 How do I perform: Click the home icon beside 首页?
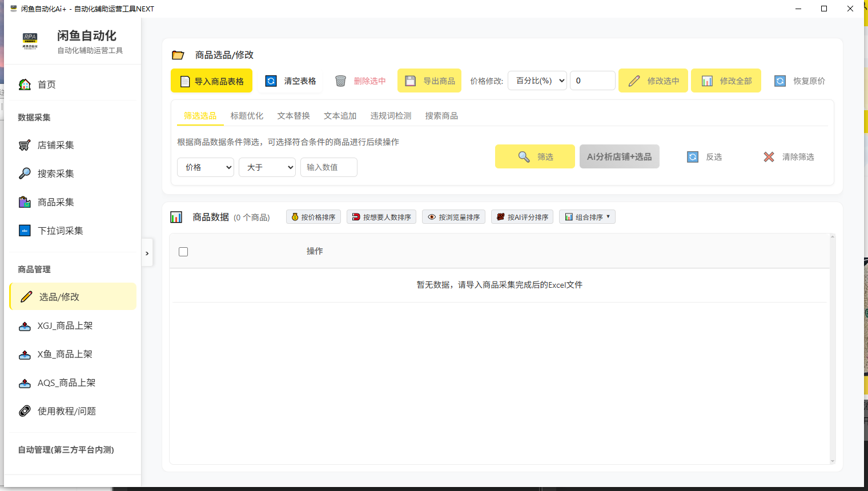25,84
